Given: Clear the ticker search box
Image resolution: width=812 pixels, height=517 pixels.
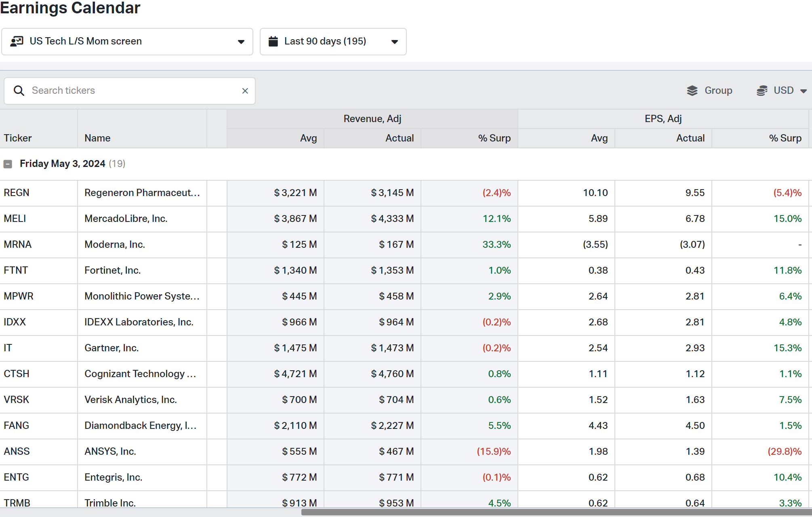Looking at the screenshot, I should 245,91.
